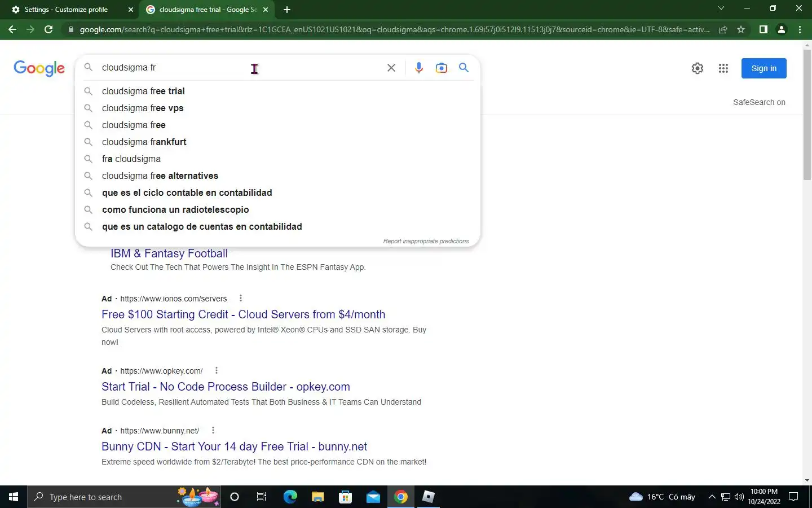The width and height of the screenshot is (812, 508).
Task: Click SafeSearch on label
Action: [x=759, y=102]
